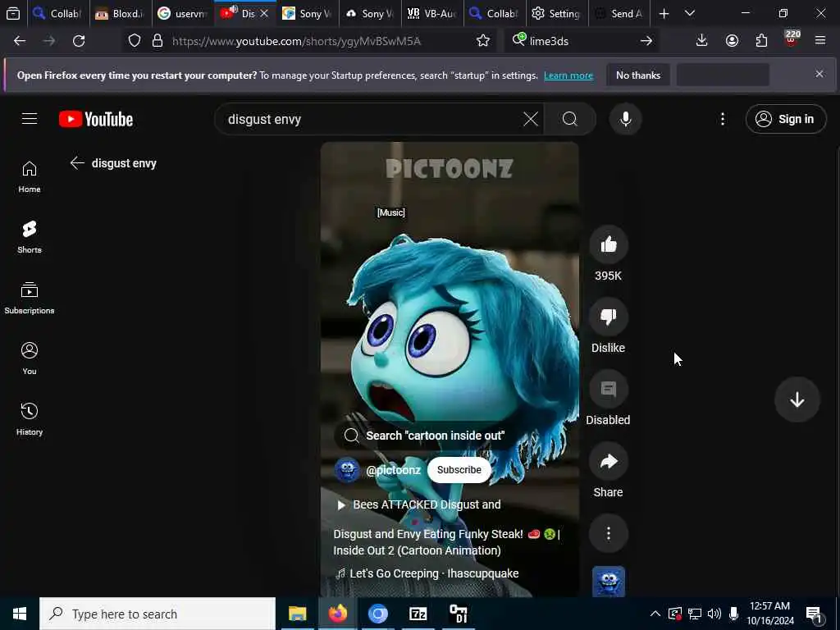840x630 pixels.
Task: Submit the lime3ds search arrow
Action: (x=646, y=41)
